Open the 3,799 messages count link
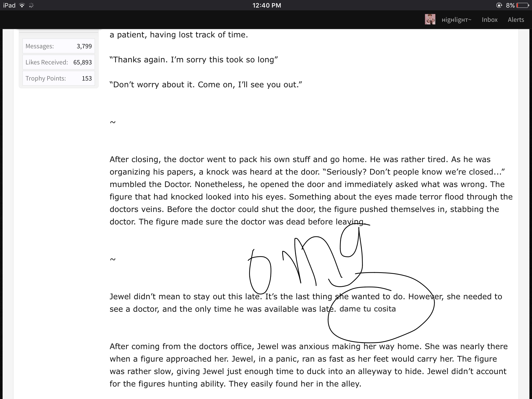532x399 pixels. pyautogui.click(x=84, y=46)
